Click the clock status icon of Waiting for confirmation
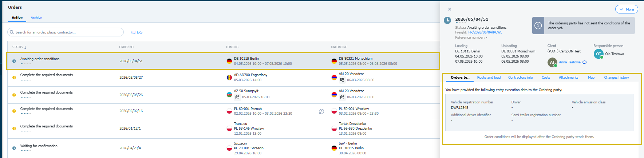Viewport: 644px width, 158px height. 14,148
